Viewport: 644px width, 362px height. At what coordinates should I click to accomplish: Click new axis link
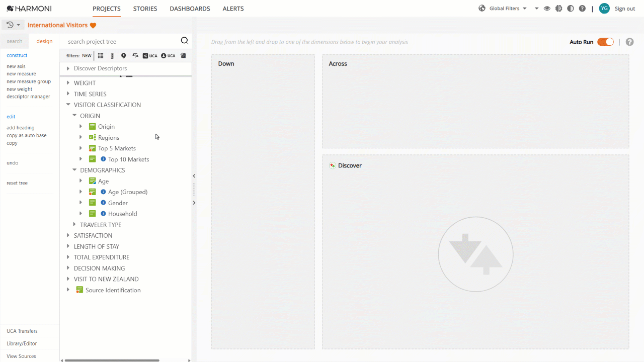coord(16,66)
